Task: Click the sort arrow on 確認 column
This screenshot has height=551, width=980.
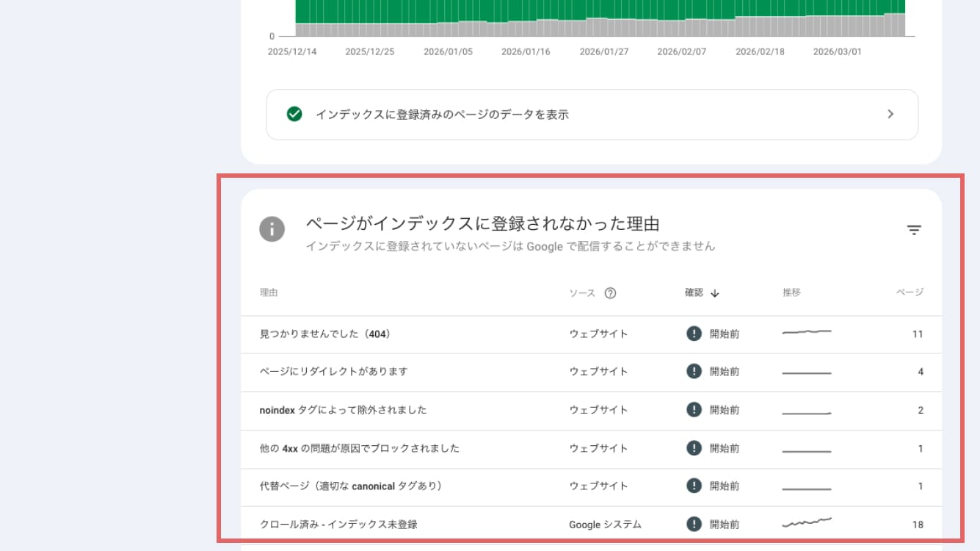Action: point(715,292)
